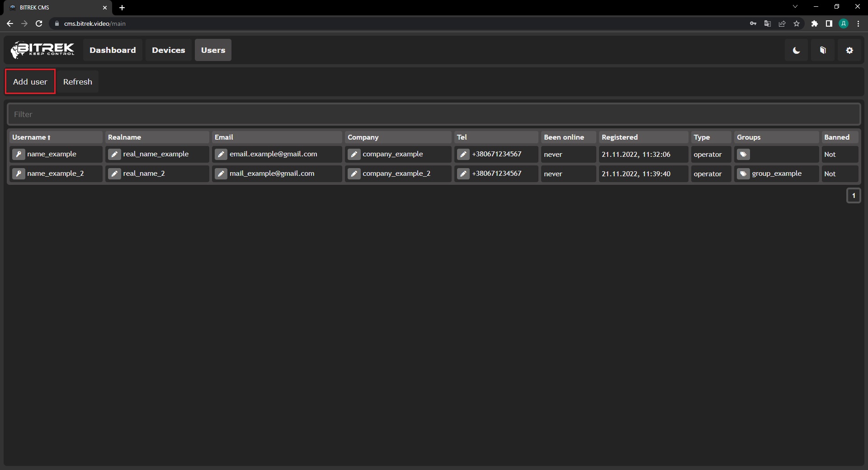Click edit pencil beside real_name_2
Screen dimensions: 868x470
tap(115, 174)
